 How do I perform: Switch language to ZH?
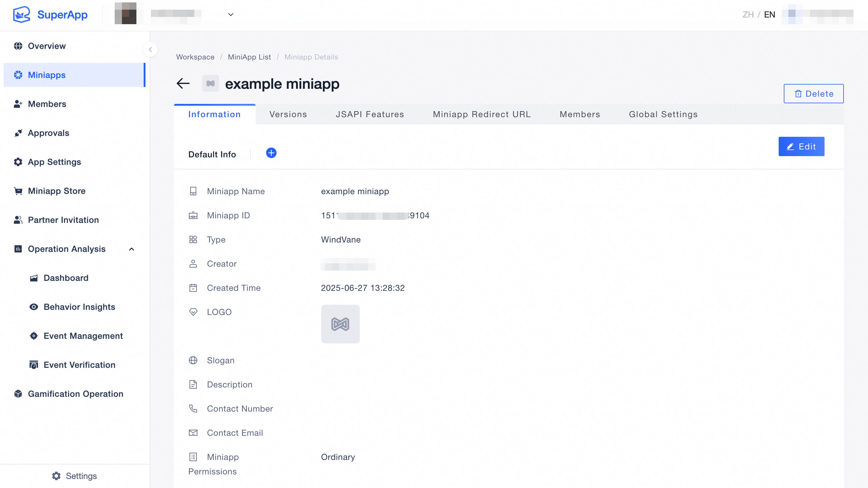pyautogui.click(x=748, y=14)
